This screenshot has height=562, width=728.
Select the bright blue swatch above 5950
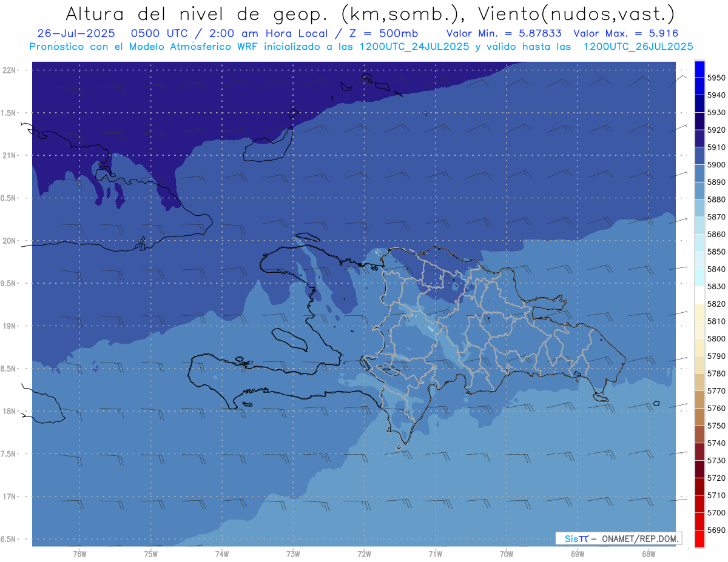[x=699, y=69]
